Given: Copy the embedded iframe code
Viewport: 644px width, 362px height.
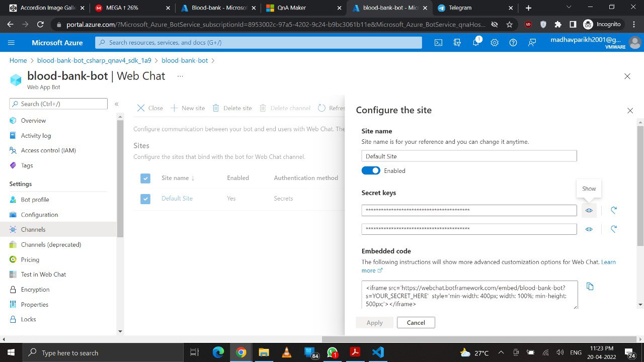Looking at the screenshot, I should pos(590,287).
